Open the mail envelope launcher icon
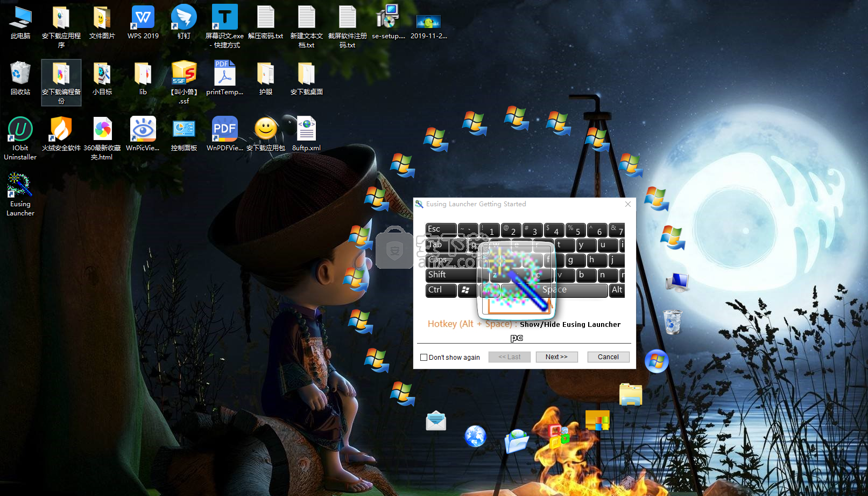Screen dimensions: 868x496 (x=436, y=421)
